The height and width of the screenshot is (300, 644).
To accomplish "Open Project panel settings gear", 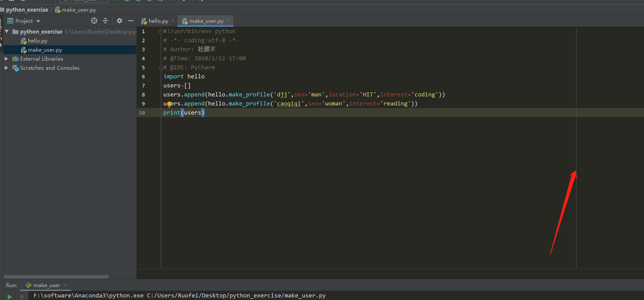I will point(120,21).
